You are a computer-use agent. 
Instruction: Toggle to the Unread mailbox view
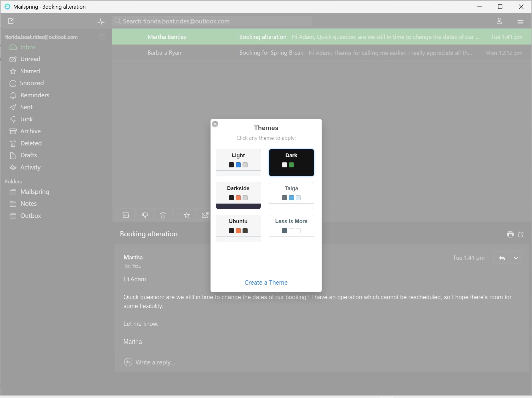coord(30,59)
